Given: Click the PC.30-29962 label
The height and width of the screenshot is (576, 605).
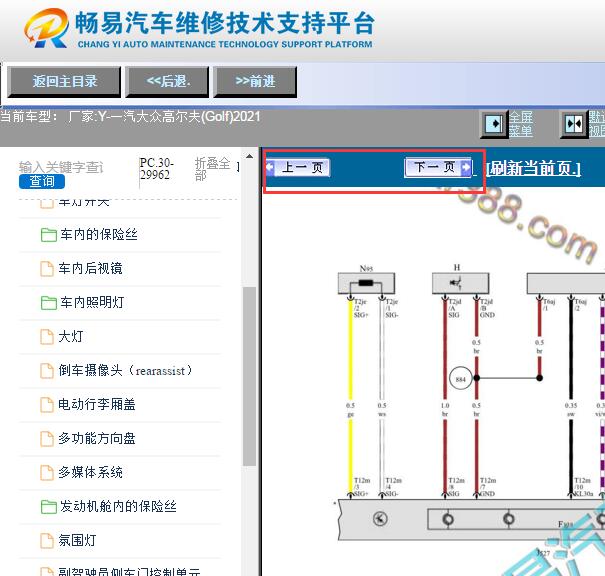Looking at the screenshot, I should [157, 169].
